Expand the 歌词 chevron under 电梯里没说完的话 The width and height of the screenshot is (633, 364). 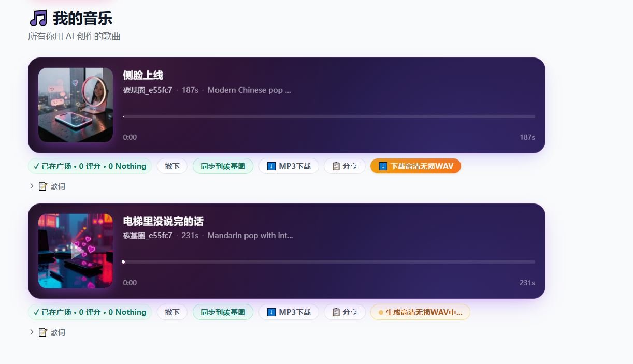coord(32,332)
